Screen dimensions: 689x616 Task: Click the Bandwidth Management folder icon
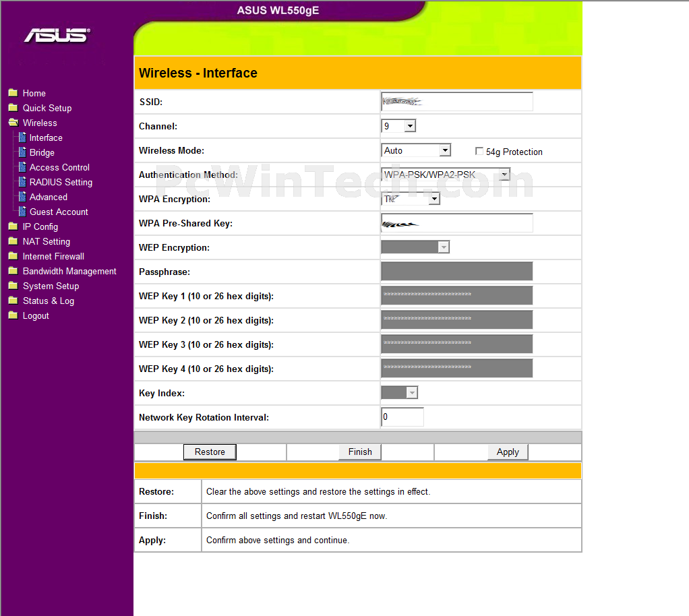[13, 271]
